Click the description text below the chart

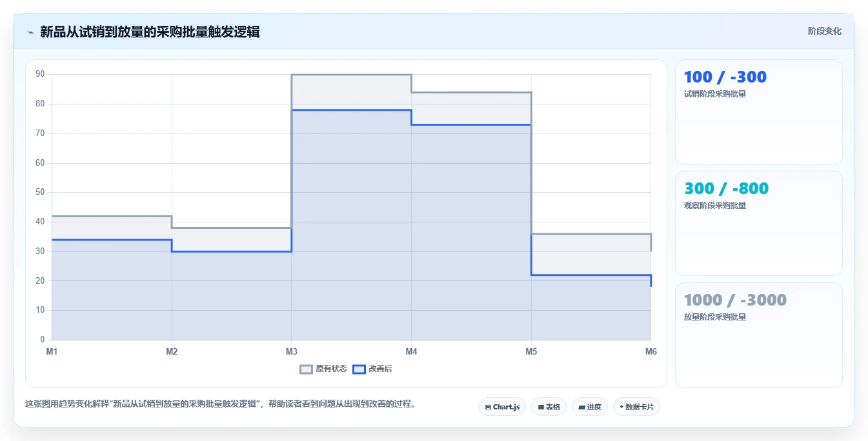pyautogui.click(x=220, y=404)
